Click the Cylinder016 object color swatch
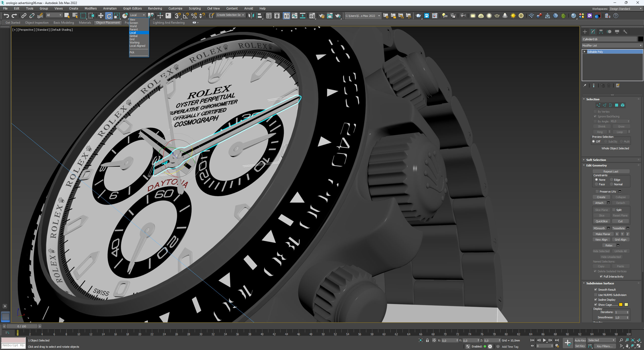 click(640, 39)
